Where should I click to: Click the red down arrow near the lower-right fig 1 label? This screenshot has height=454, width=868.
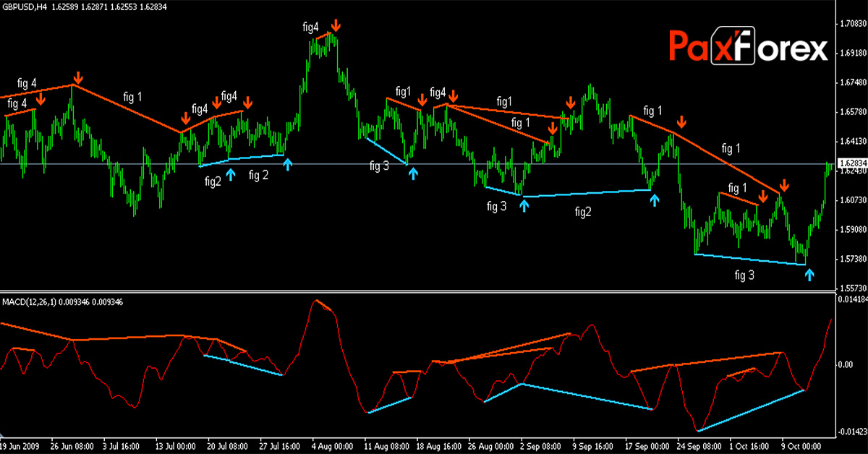[763, 195]
